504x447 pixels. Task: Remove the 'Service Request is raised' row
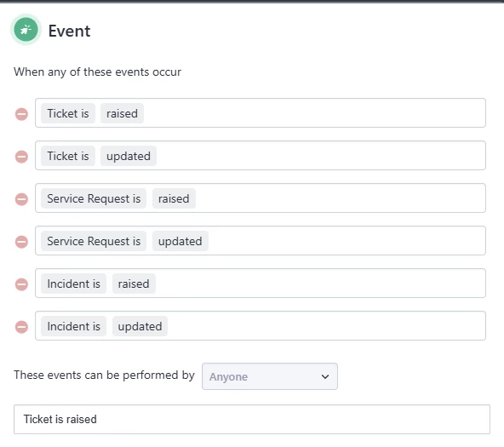[21, 199]
